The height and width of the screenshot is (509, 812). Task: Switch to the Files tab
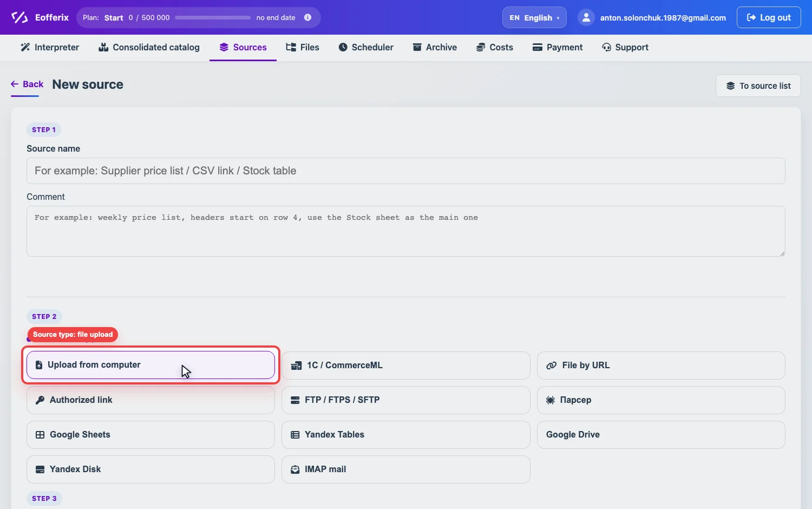(303, 48)
